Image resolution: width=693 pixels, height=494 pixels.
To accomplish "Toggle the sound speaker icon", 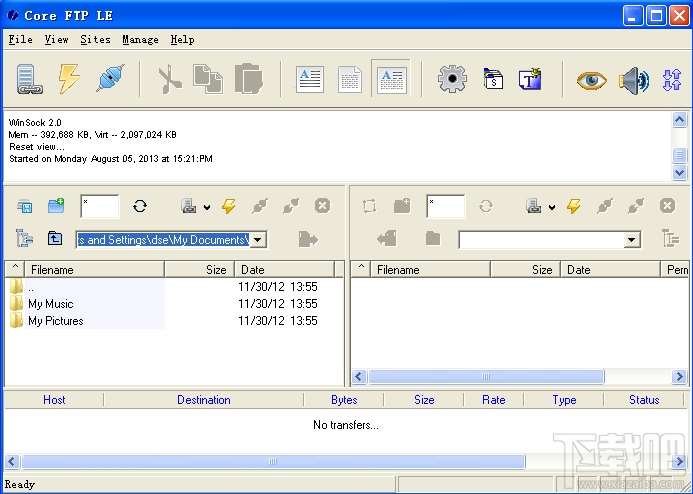I will [x=634, y=81].
